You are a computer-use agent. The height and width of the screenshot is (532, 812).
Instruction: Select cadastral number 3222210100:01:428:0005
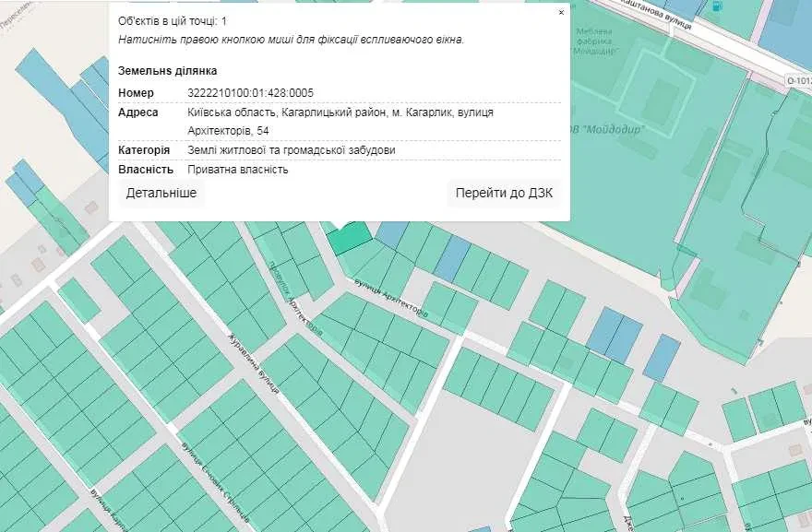pyautogui.click(x=250, y=93)
